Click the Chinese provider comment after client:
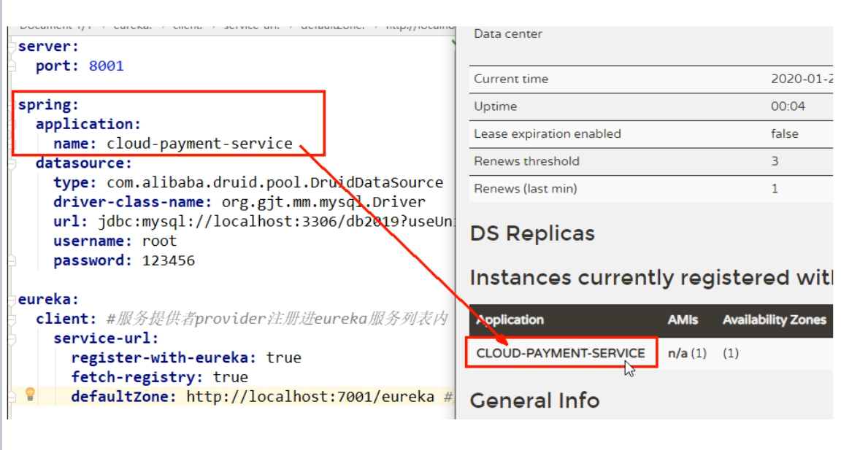The width and height of the screenshot is (868, 450). click(277, 319)
